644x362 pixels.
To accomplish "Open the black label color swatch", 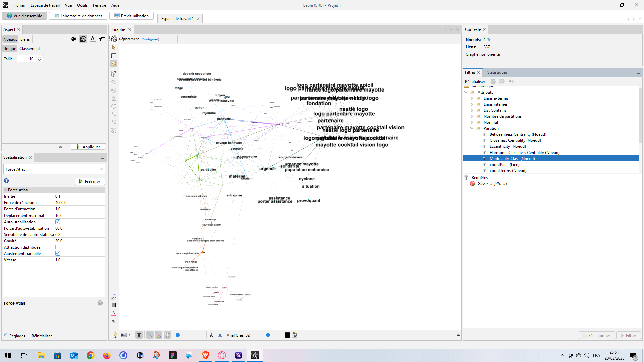I will point(287,335).
